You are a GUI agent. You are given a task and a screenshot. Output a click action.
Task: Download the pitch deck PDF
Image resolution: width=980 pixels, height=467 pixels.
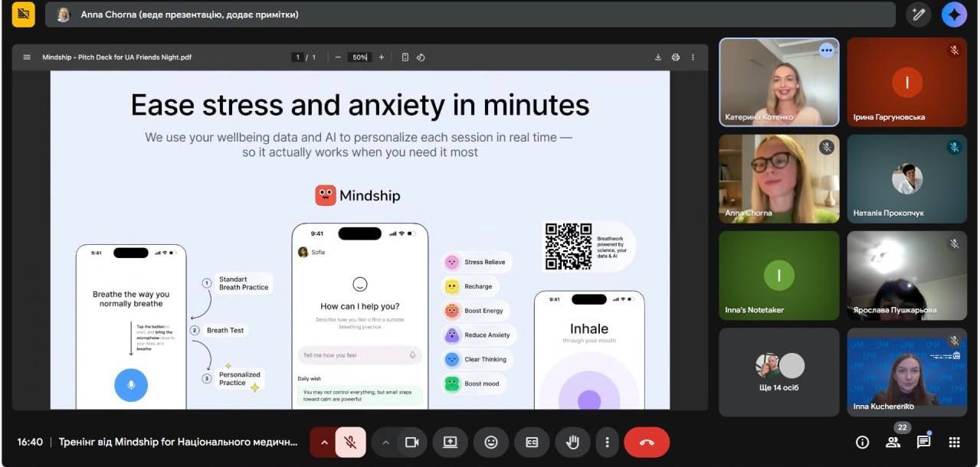click(x=657, y=57)
